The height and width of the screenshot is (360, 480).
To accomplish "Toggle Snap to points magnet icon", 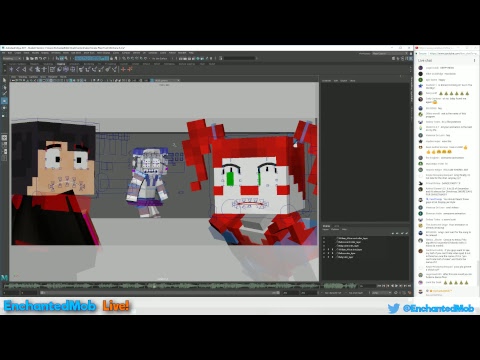I will (132, 58).
